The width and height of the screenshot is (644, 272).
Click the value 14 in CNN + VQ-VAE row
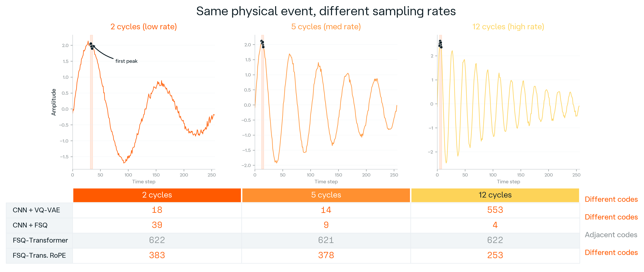[x=326, y=210]
